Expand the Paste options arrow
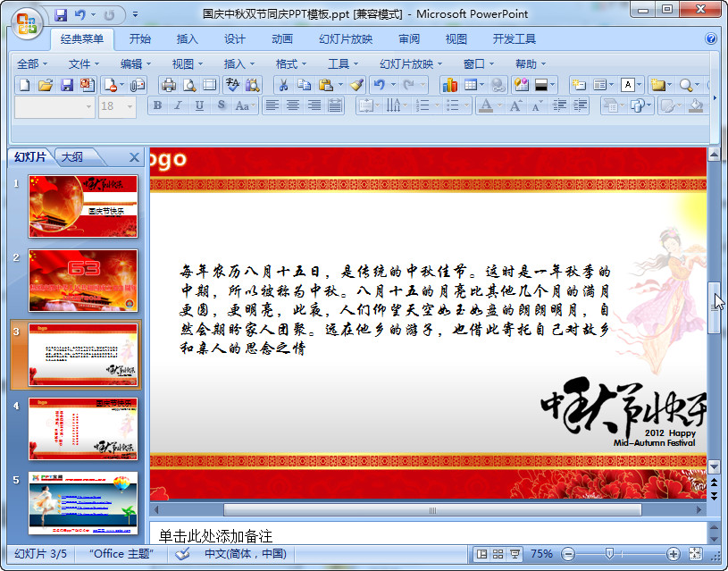 point(340,85)
